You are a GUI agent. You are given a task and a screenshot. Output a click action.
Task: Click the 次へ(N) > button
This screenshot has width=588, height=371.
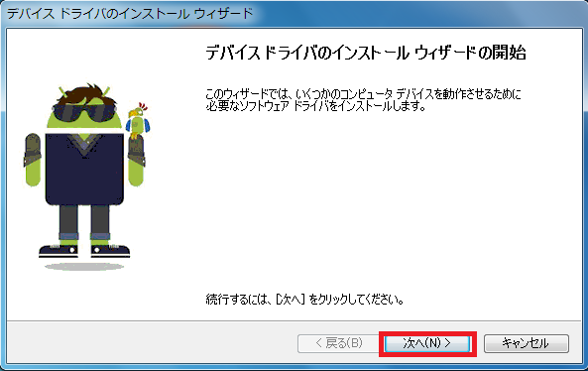click(x=427, y=343)
